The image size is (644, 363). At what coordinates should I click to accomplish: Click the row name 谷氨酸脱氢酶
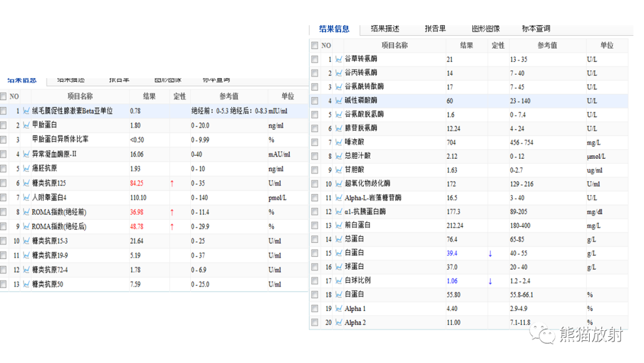364,114
